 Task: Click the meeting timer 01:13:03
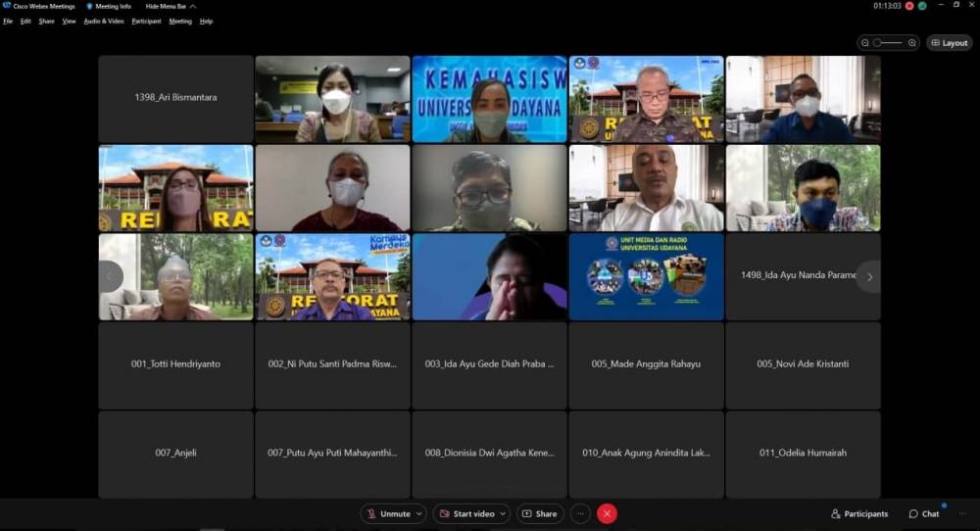click(887, 6)
